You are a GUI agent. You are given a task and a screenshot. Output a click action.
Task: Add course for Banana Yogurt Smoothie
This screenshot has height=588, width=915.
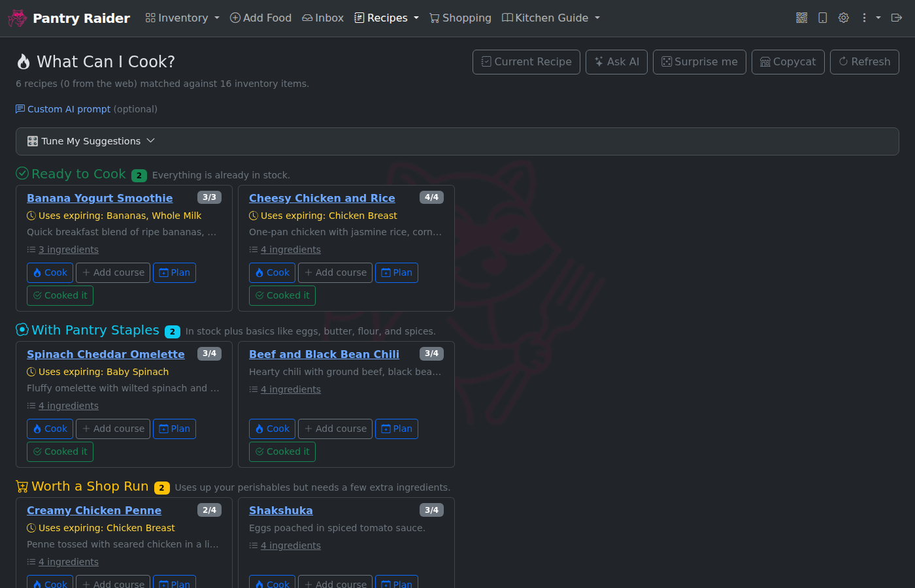click(x=113, y=272)
